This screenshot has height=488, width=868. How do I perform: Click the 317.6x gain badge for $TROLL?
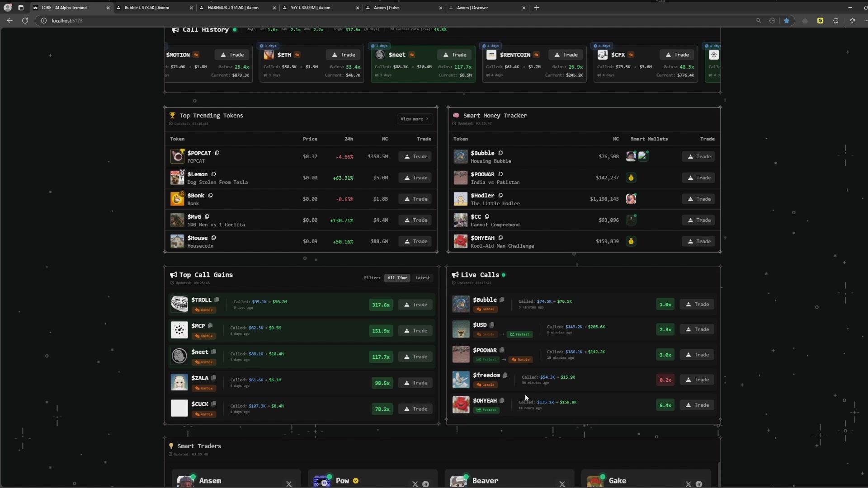coord(381,305)
